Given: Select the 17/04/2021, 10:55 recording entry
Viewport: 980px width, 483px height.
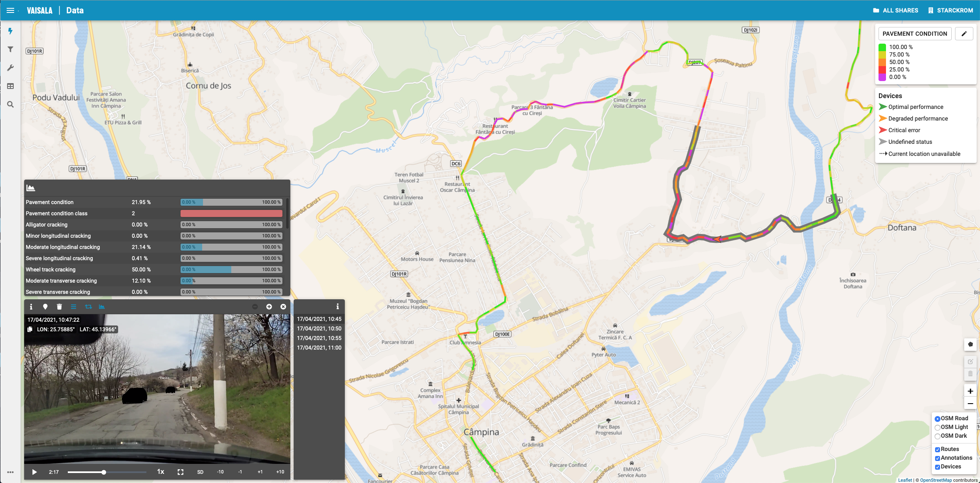Looking at the screenshot, I should pyautogui.click(x=319, y=338).
